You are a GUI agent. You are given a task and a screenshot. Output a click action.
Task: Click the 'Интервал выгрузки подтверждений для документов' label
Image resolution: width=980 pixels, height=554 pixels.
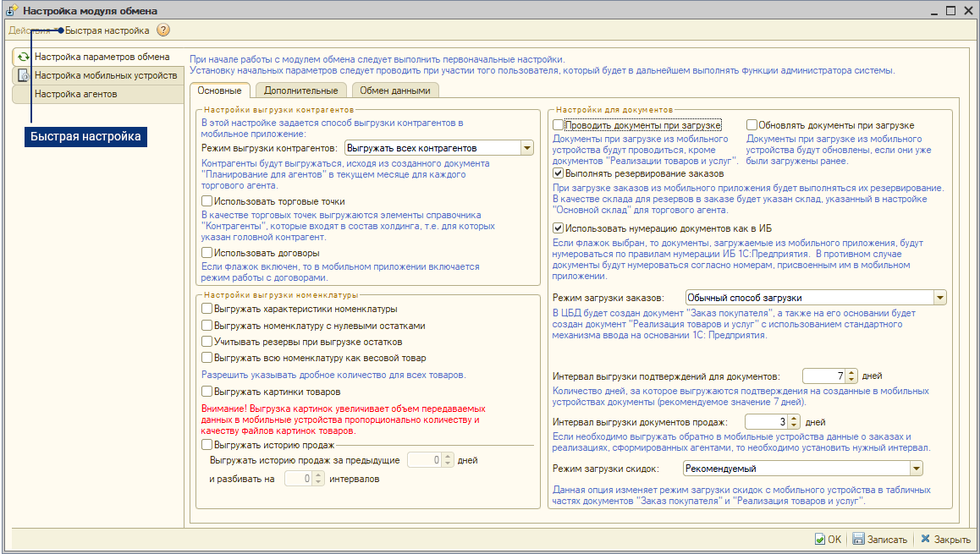(x=666, y=376)
